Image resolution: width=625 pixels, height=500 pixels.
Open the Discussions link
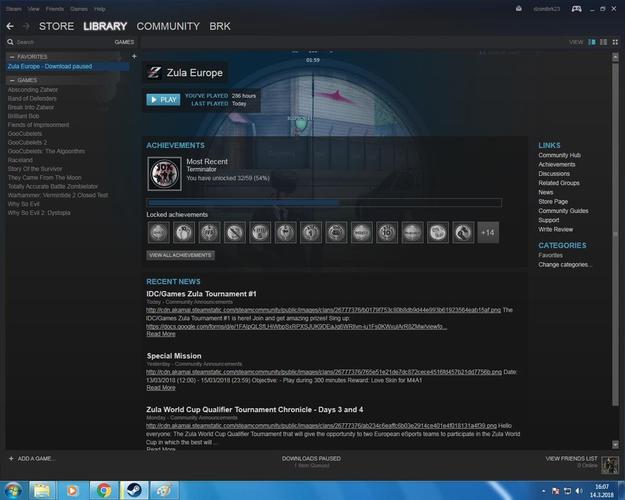554,174
